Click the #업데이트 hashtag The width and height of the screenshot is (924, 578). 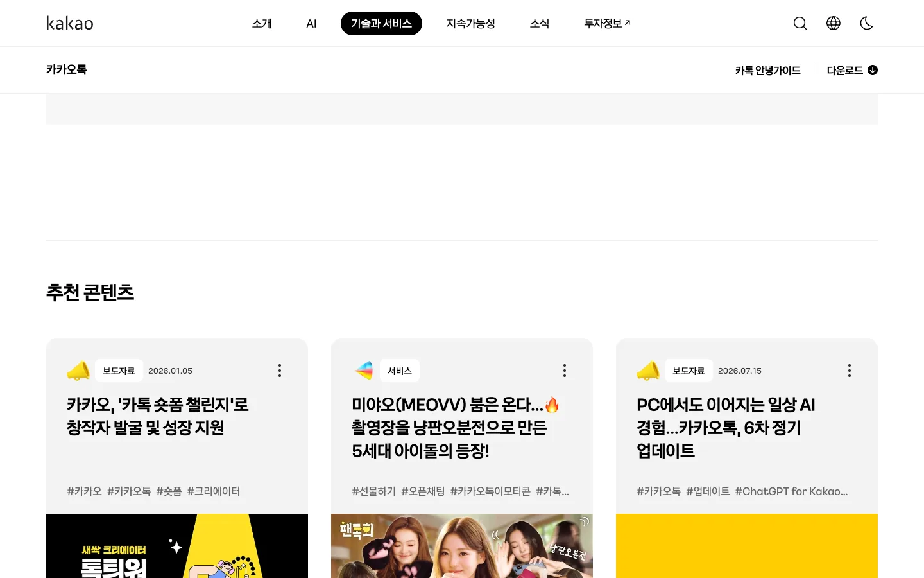click(x=708, y=491)
